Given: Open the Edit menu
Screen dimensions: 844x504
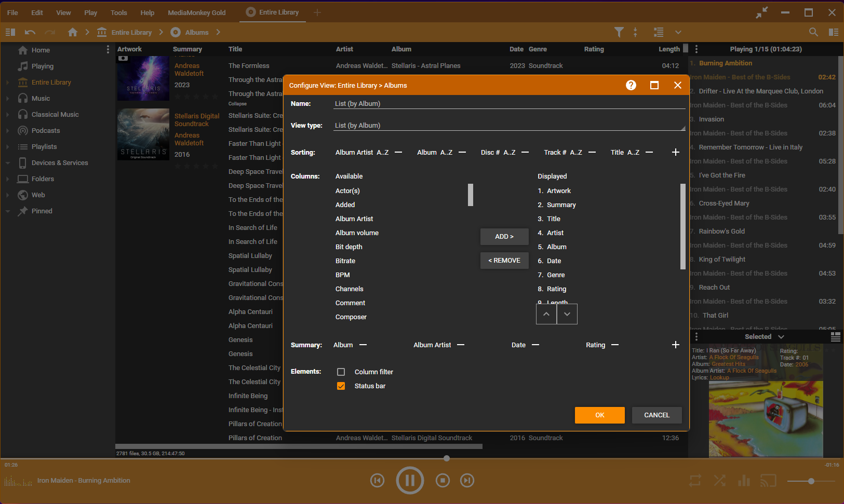Looking at the screenshot, I should [37, 12].
